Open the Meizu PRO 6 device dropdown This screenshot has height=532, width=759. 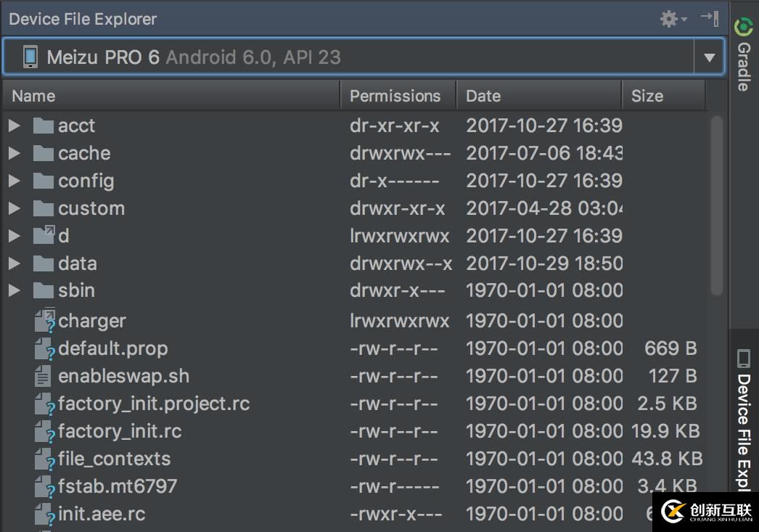point(709,57)
